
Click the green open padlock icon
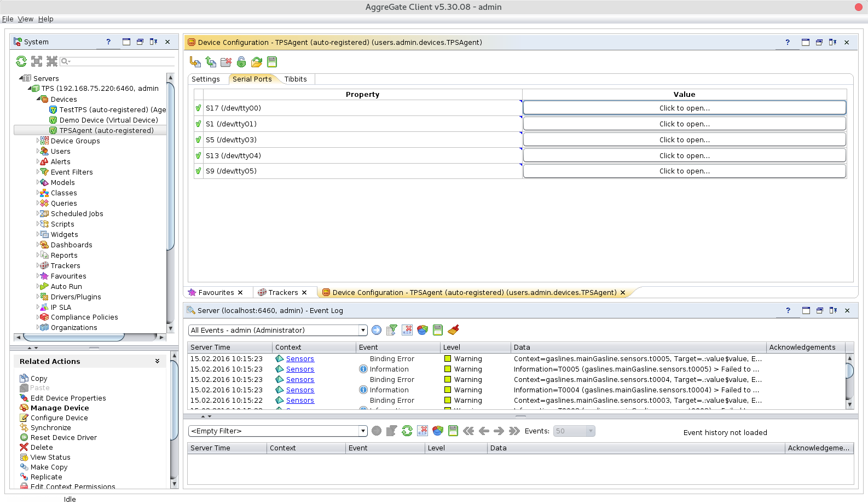pos(241,62)
